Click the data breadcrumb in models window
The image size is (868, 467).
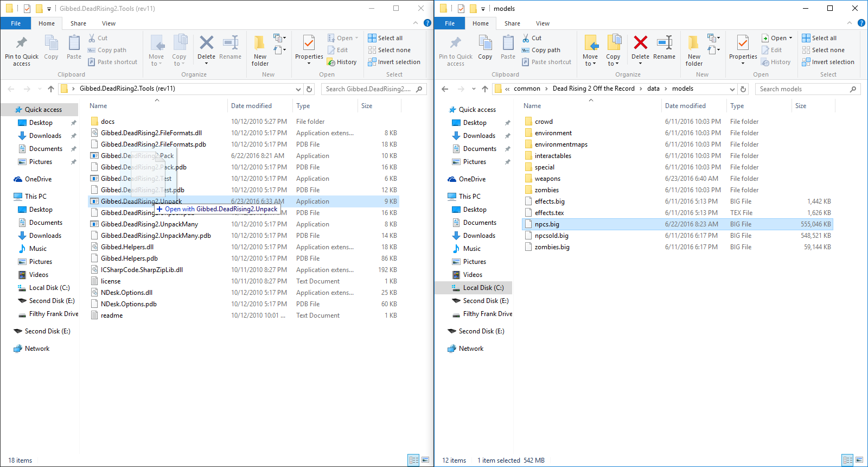coord(653,89)
